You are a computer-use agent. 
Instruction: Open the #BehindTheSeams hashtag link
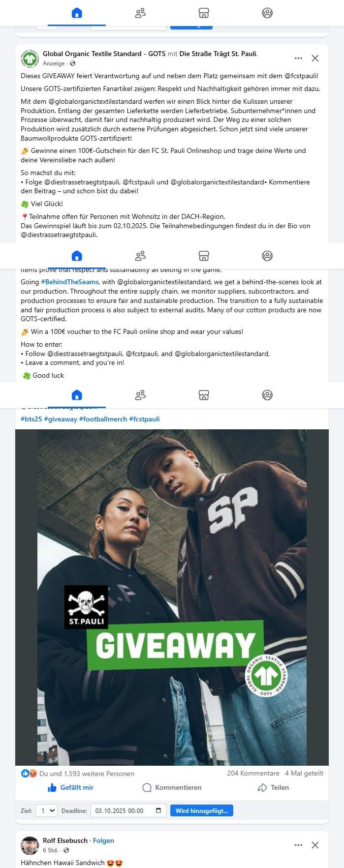[70, 282]
